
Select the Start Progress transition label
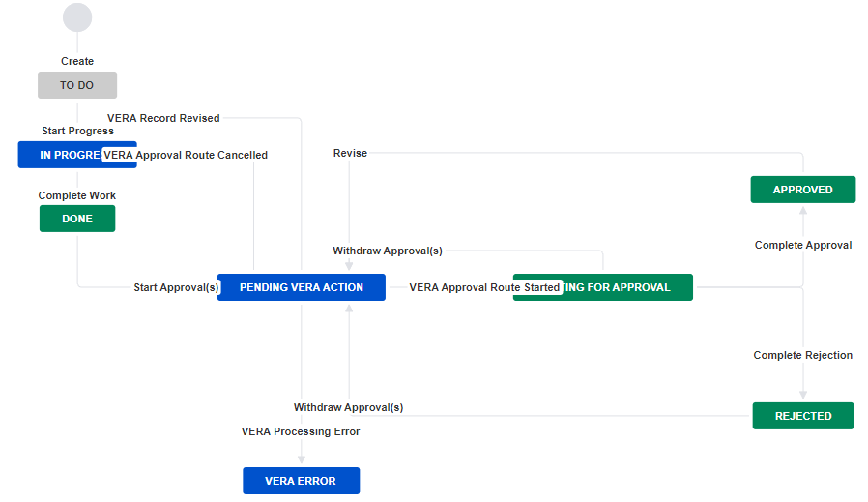[77, 131]
